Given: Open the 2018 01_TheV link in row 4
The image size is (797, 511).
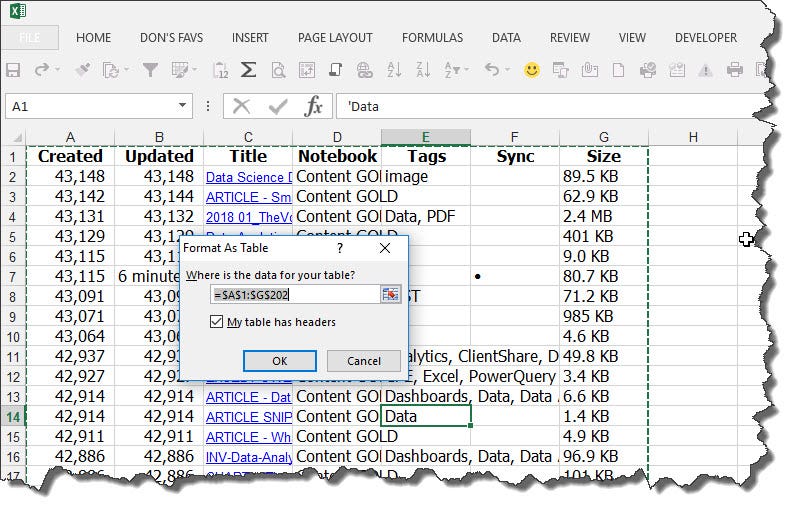Looking at the screenshot, I should point(249,217).
